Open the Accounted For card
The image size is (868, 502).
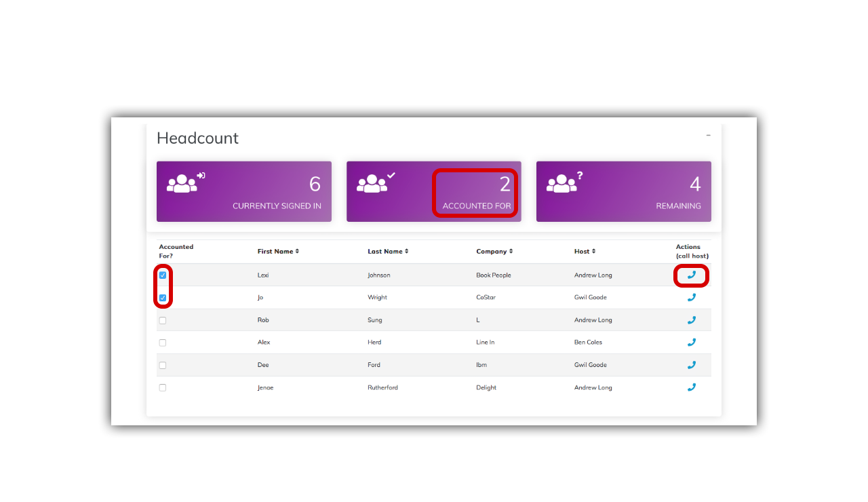pos(434,191)
